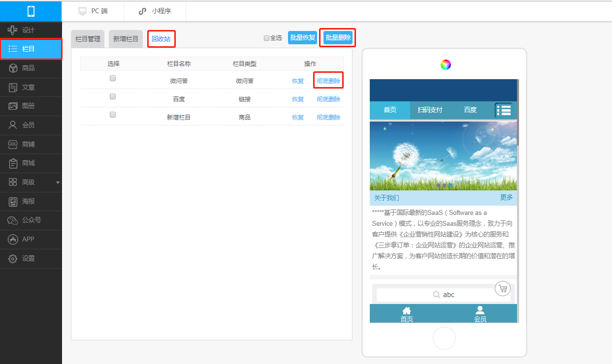The height and width of the screenshot is (364, 612).
Task: Open the 海报 poster icon in sidebar
Action: click(13, 201)
